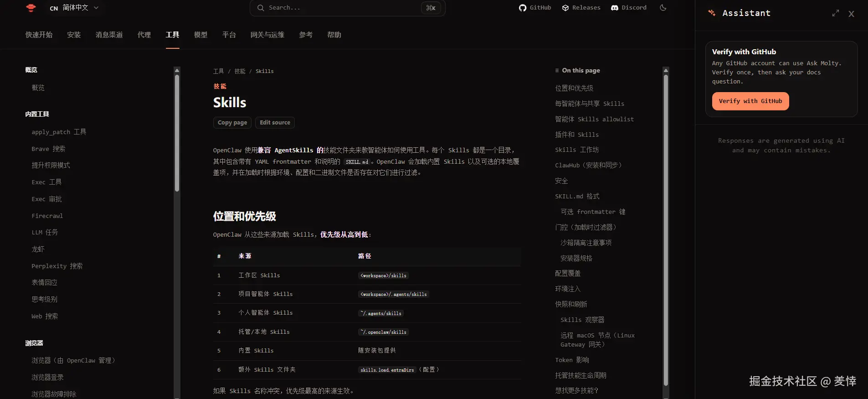Click 技能 in the breadcrumb

[240, 71]
